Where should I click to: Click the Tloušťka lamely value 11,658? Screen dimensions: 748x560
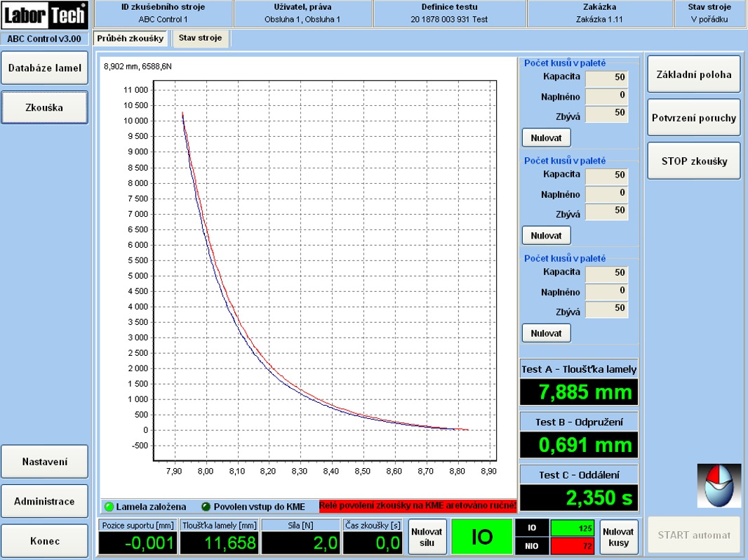[x=220, y=543]
